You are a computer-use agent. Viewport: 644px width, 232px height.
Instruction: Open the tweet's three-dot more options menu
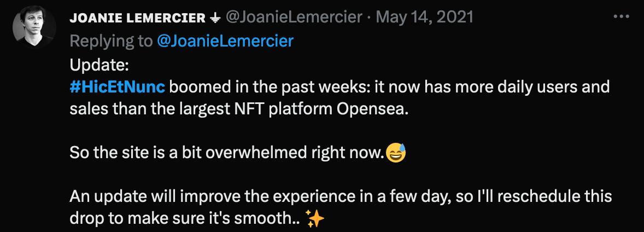[x=620, y=17]
